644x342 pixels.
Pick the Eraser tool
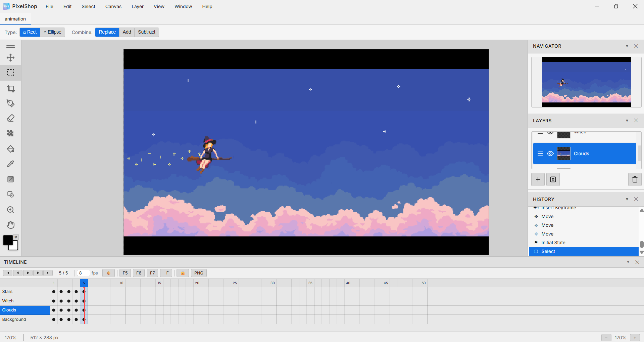tap(11, 118)
